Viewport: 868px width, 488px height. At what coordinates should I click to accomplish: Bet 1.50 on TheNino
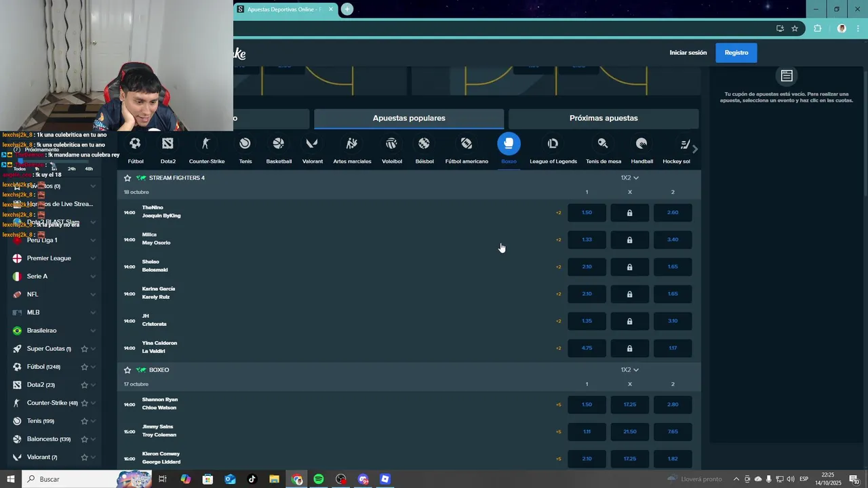587,213
